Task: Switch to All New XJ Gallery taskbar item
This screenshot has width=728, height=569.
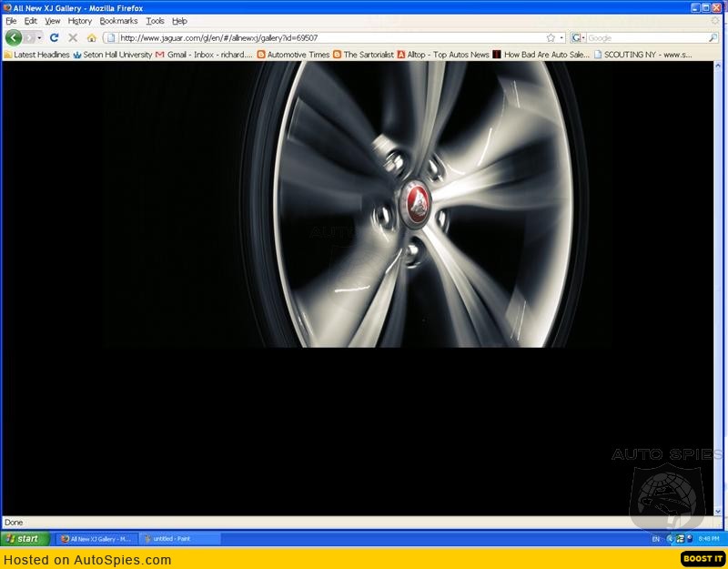Action: (97, 539)
